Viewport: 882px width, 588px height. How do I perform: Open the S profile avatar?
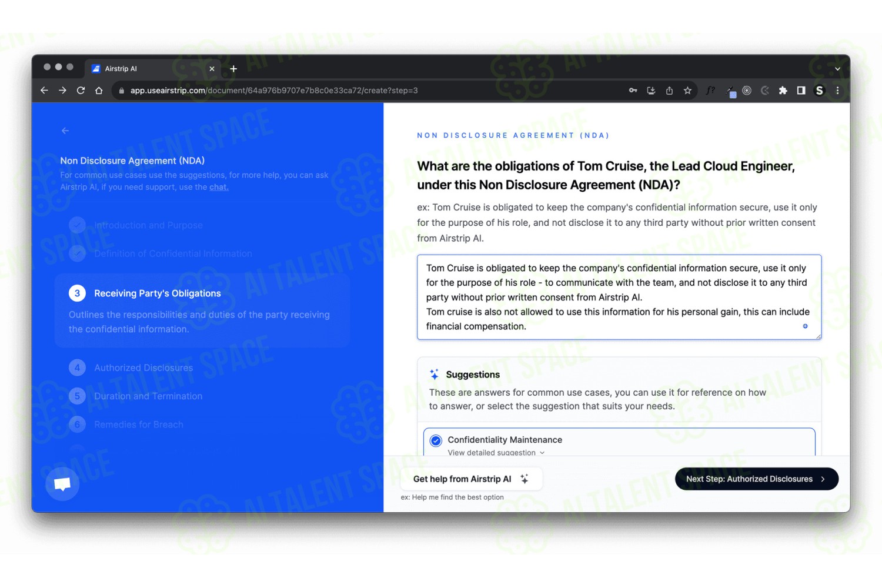tap(819, 91)
